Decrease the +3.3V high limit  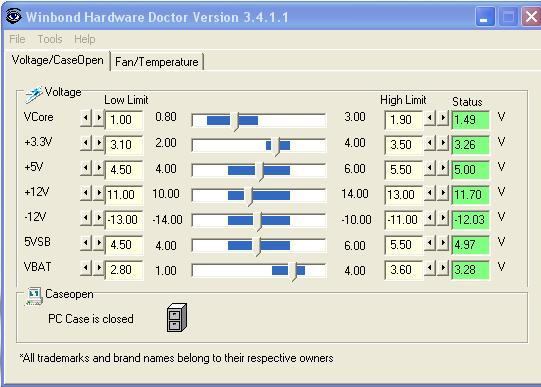(430, 143)
